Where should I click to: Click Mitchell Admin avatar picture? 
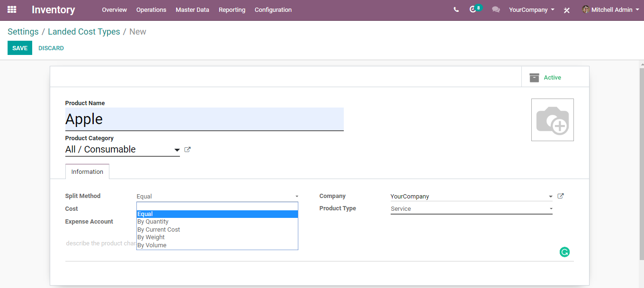586,9
